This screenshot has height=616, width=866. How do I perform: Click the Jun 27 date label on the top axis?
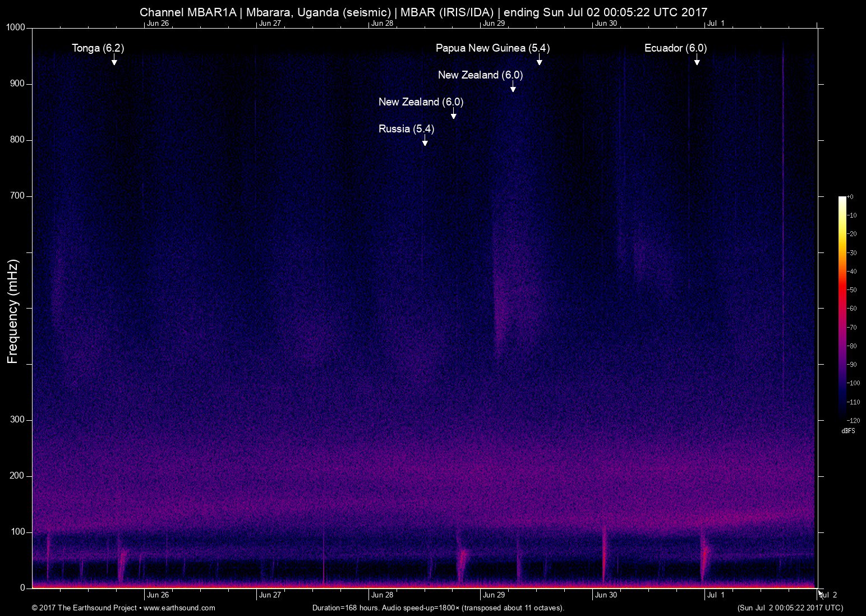[x=270, y=24]
